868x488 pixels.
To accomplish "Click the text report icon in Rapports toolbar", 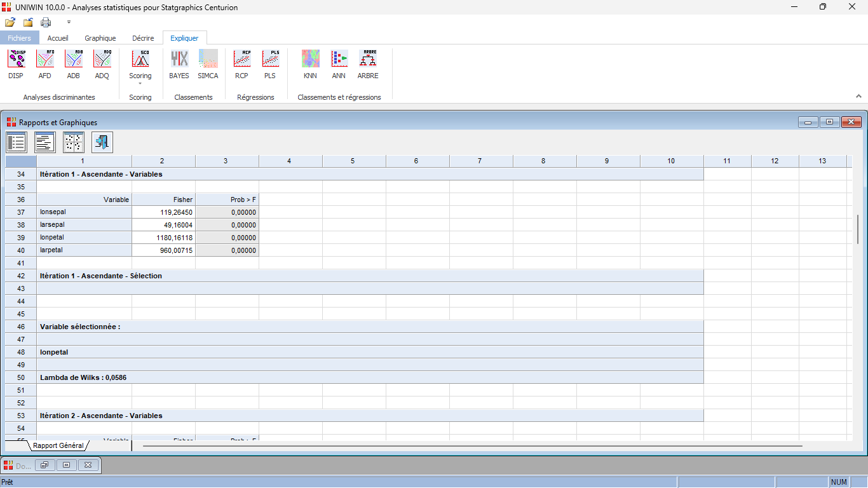I will coord(45,142).
